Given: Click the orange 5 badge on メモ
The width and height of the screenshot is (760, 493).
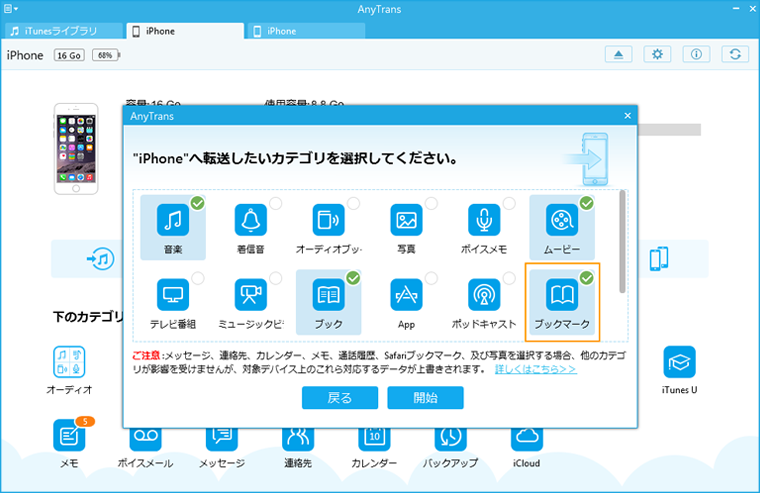Looking at the screenshot, I should tap(85, 421).
